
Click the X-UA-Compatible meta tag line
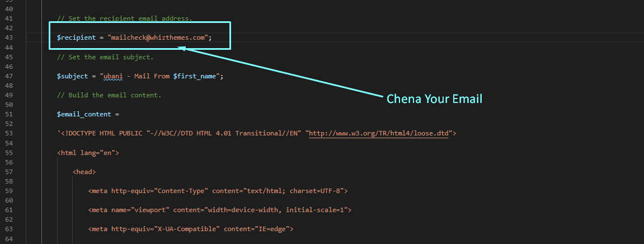click(190, 229)
